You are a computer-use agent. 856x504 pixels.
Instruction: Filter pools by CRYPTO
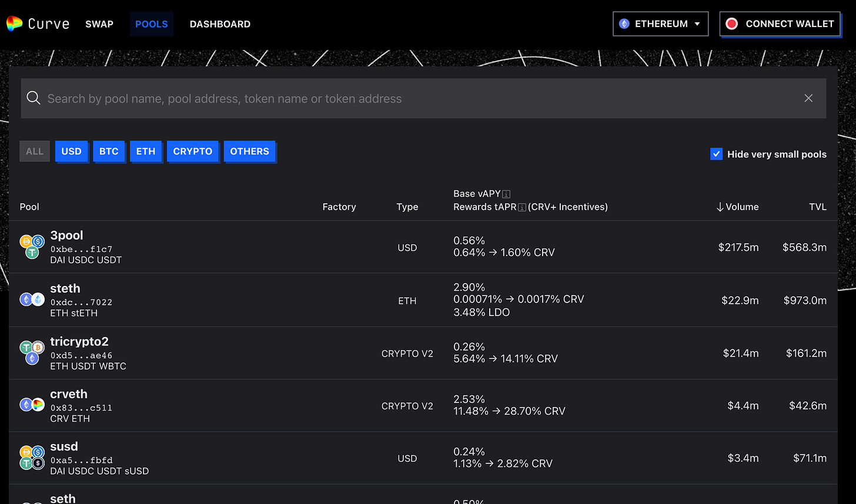tap(193, 151)
